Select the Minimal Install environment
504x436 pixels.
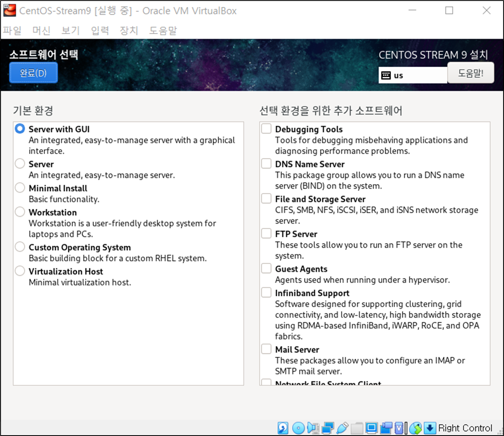point(20,188)
